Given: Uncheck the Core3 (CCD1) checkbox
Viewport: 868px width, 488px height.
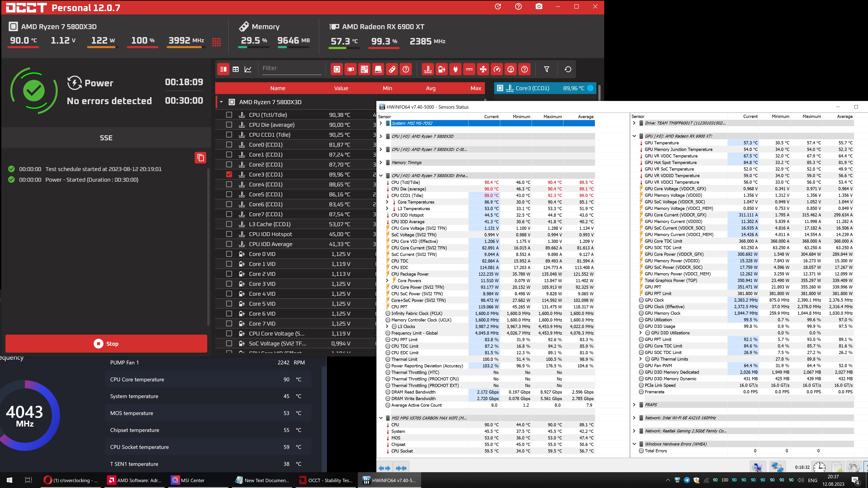Looking at the screenshot, I should point(229,174).
